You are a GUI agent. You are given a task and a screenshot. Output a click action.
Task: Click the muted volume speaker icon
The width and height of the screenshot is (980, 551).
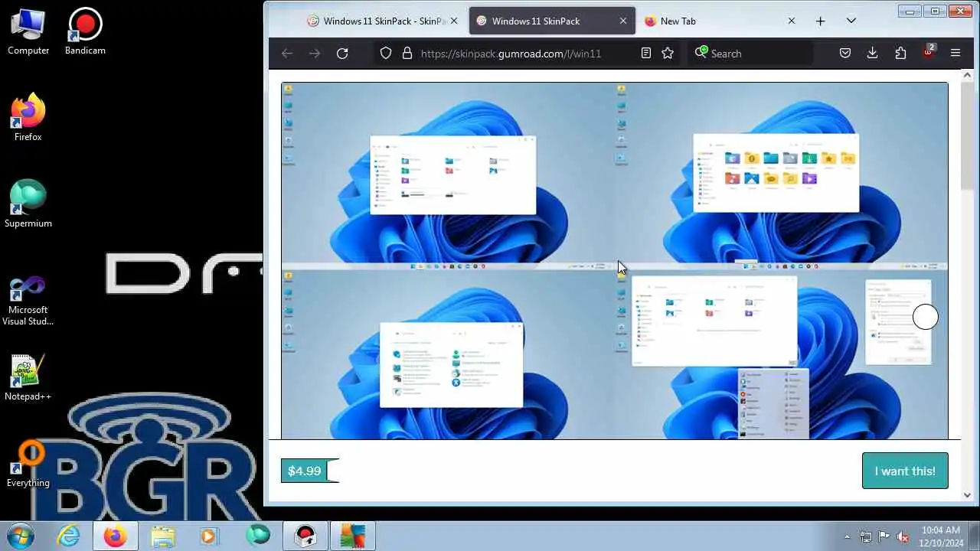pyautogui.click(x=903, y=536)
